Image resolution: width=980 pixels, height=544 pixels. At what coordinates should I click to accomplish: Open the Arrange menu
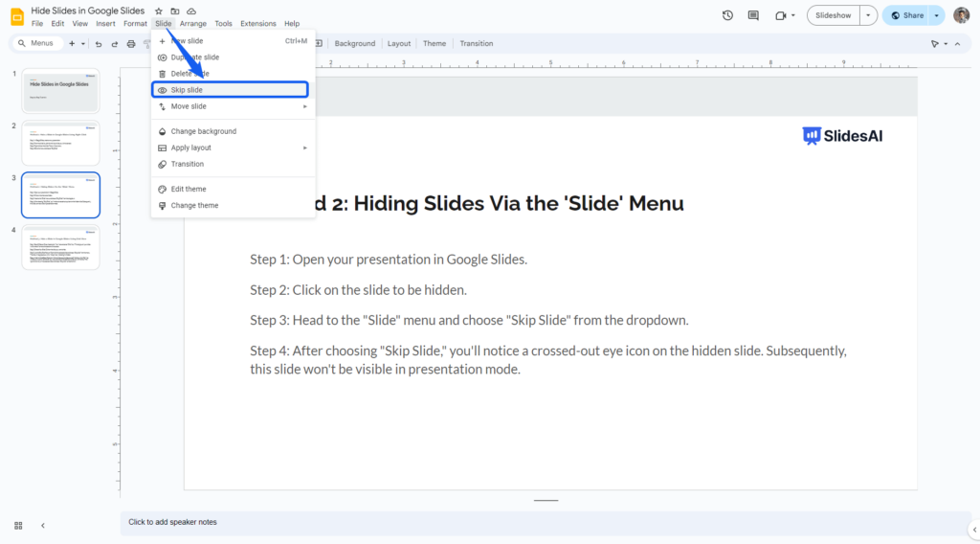click(193, 24)
